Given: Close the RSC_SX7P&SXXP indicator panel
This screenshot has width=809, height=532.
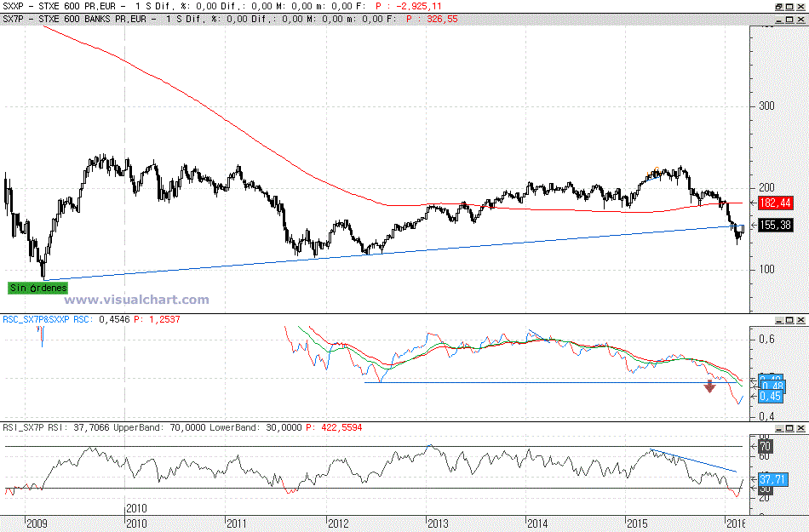Looking at the screenshot, I should [800, 320].
